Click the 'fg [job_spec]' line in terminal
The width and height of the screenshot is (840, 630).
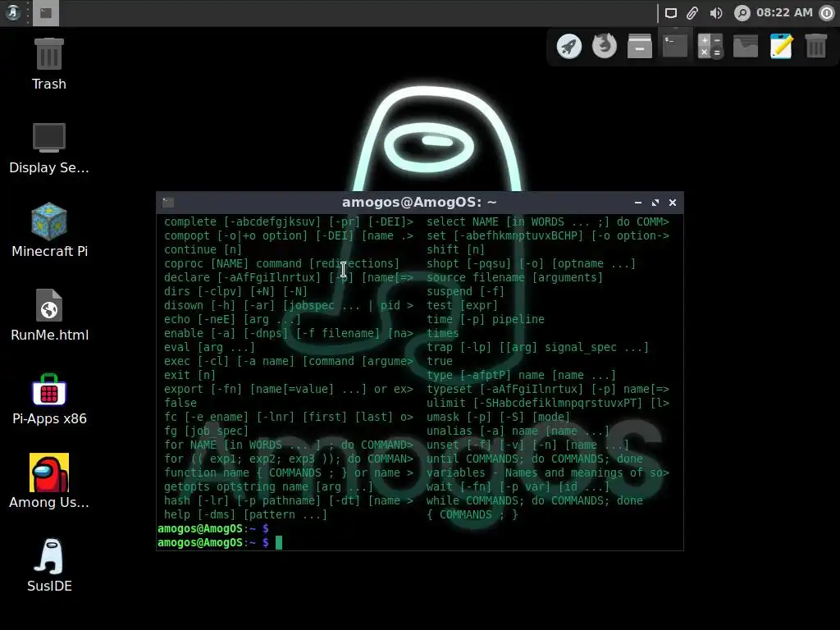pos(206,431)
